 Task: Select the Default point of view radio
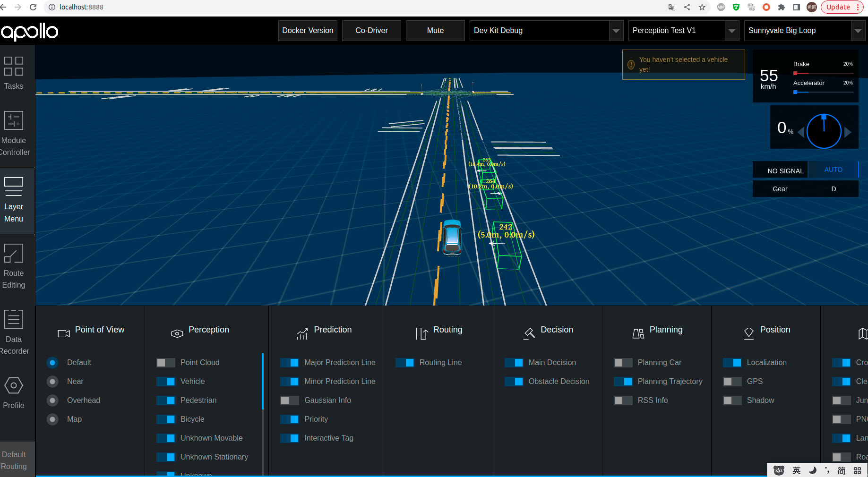click(x=52, y=363)
